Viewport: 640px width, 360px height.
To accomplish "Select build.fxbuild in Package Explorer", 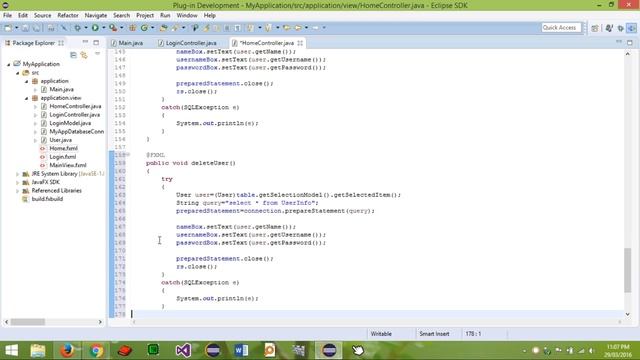I will coord(47,199).
